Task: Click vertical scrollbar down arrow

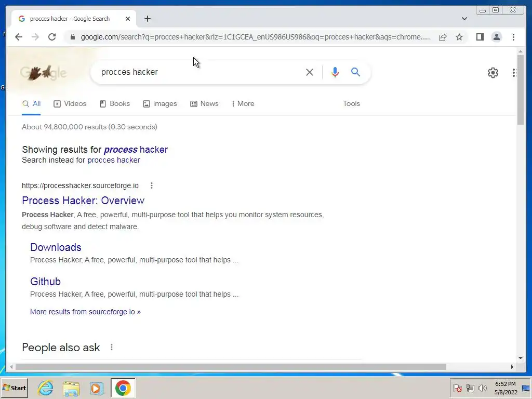Action: pyautogui.click(x=521, y=358)
